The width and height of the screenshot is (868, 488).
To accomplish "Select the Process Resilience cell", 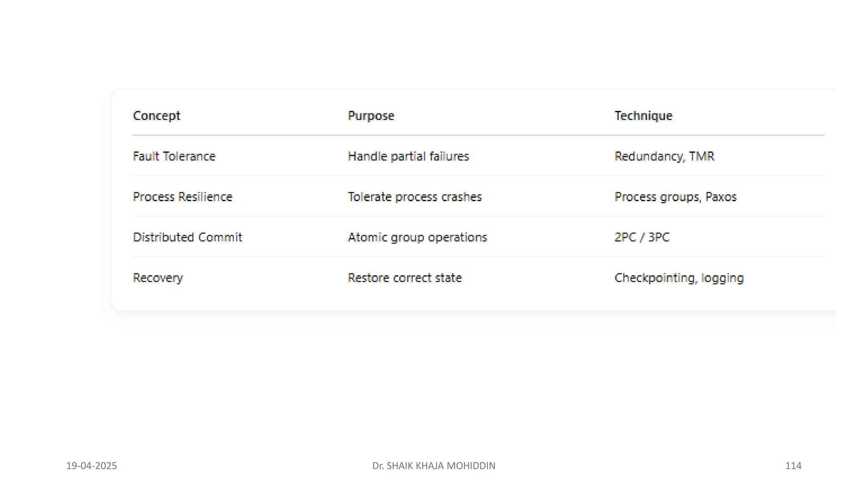I will (182, 197).
